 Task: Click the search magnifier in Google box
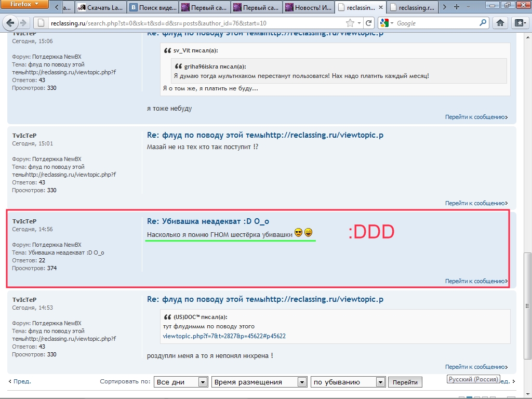483,23
